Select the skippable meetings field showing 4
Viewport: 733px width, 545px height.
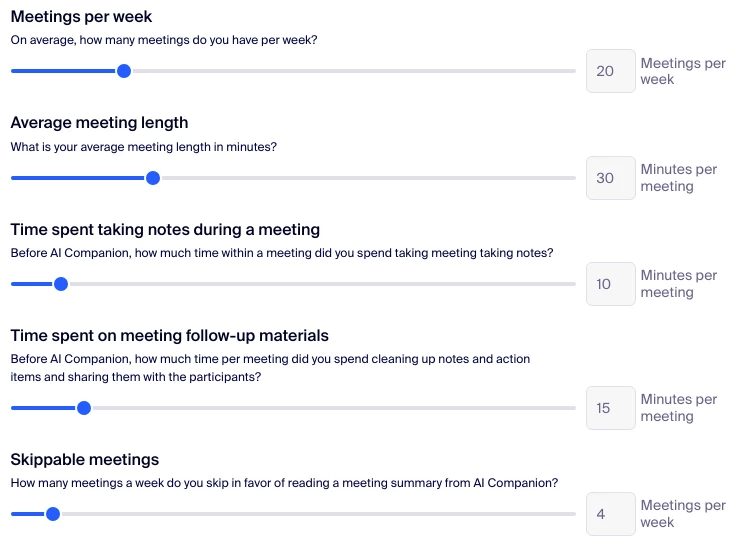610,514
